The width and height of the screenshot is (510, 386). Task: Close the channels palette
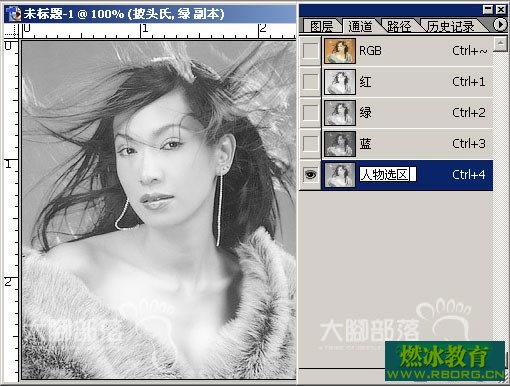pos(501,9)
